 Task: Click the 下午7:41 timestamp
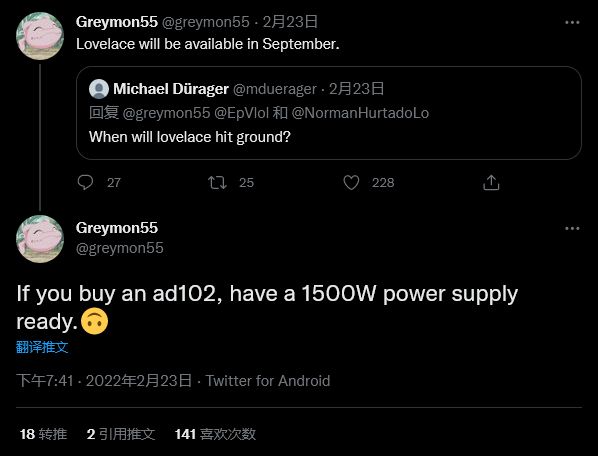coord(45,381)
